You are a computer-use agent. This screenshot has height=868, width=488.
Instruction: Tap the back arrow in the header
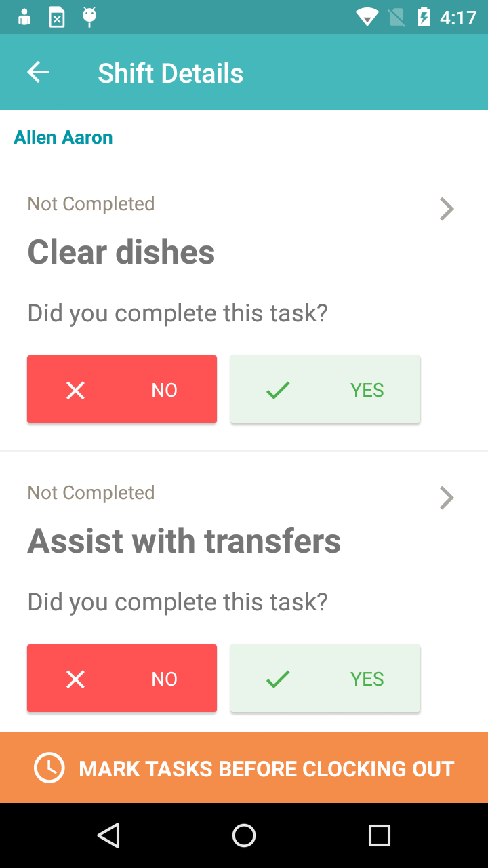(38, 72)
